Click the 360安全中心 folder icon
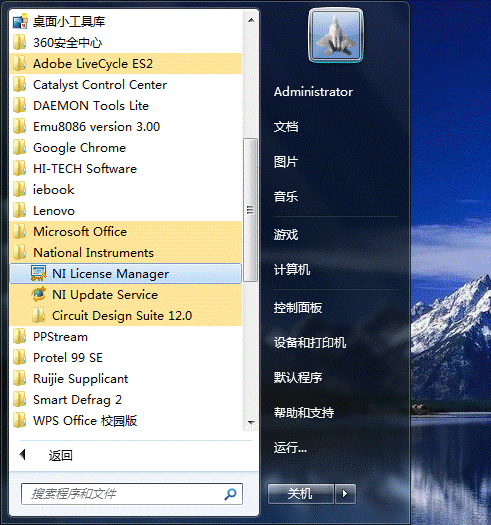 click(x=20, y=43)
